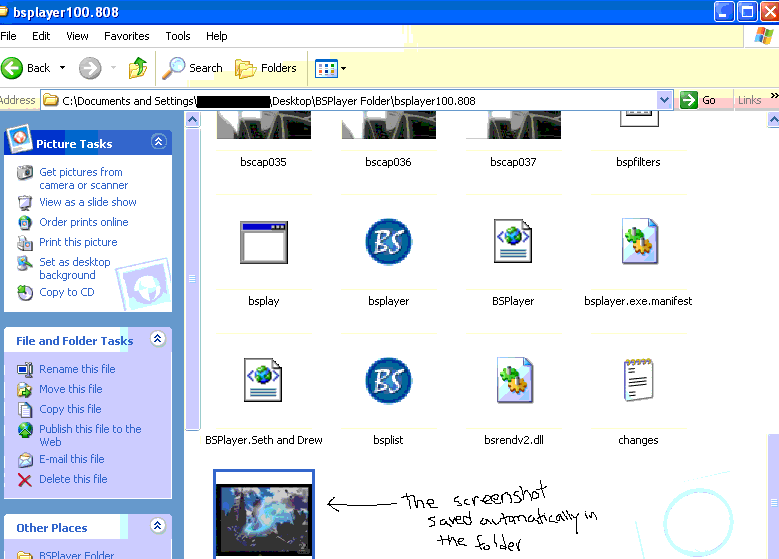
Task: Open the Views dropdown arrow
Action: click(343, 69)
